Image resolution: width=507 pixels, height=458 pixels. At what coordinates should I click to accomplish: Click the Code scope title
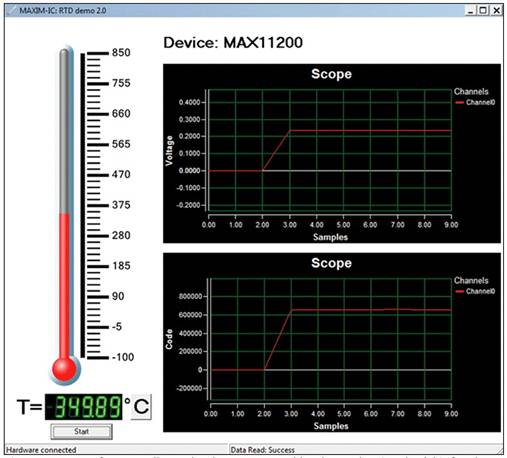(331, 263)
